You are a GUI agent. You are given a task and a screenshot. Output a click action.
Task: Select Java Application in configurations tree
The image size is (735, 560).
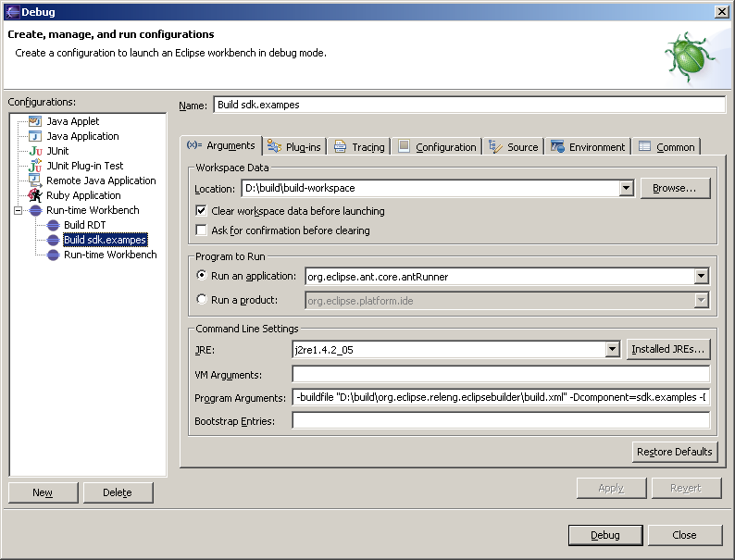[83, 136]
